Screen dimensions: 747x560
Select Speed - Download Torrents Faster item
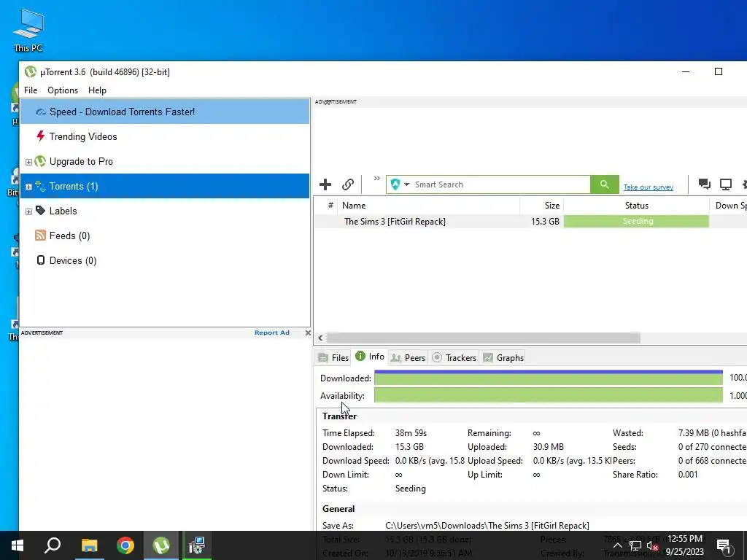(165, 112)
